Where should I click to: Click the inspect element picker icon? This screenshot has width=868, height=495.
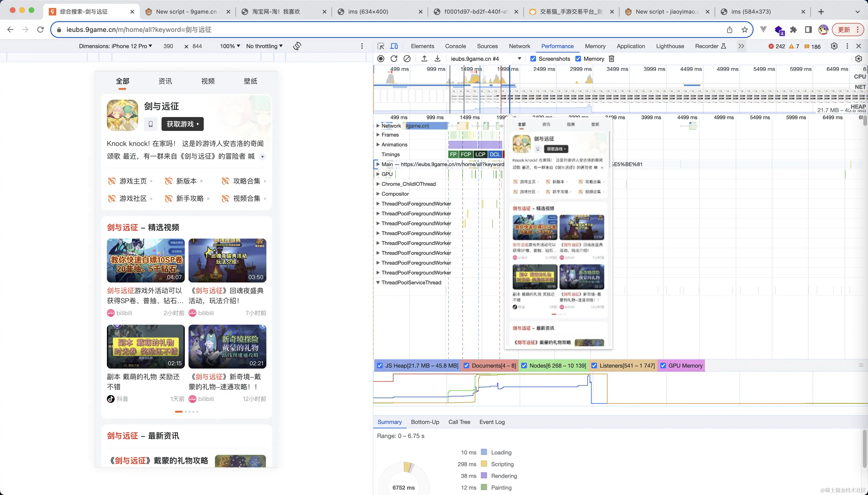coord(381,46)
